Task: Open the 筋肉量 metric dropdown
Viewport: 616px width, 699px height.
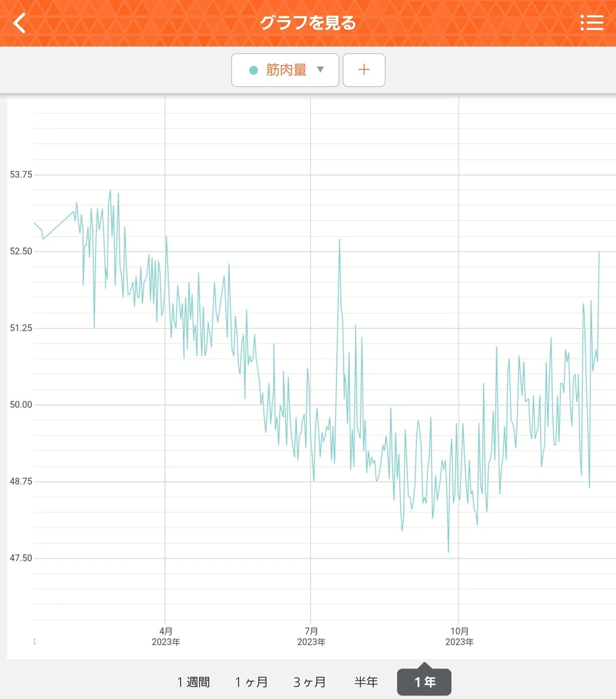Action: click(285, 70)
